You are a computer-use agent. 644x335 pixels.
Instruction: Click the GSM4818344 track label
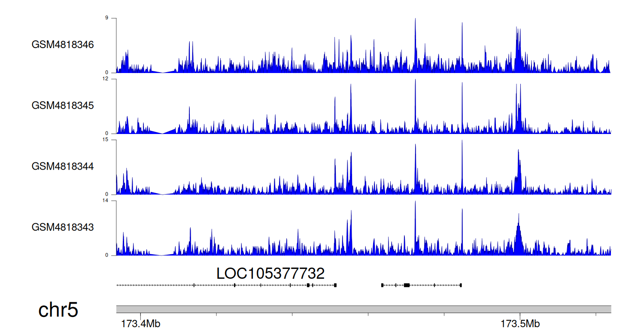click(63, 166)
